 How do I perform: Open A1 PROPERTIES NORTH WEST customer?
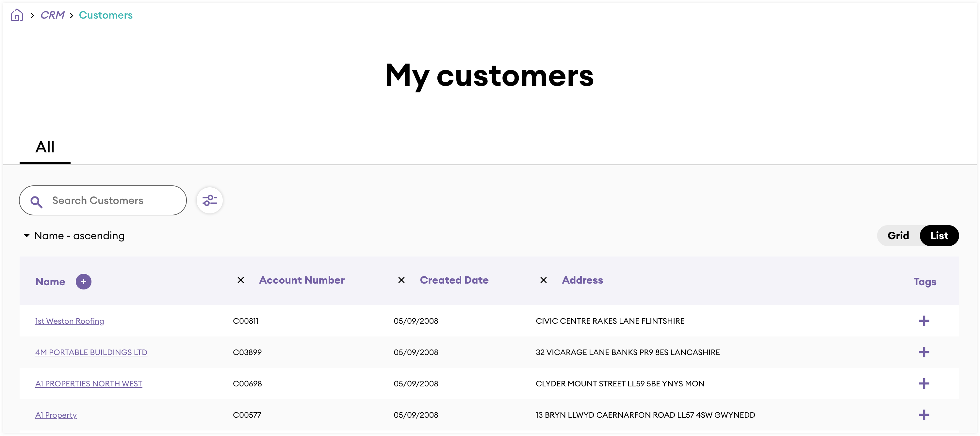(89, 384)
